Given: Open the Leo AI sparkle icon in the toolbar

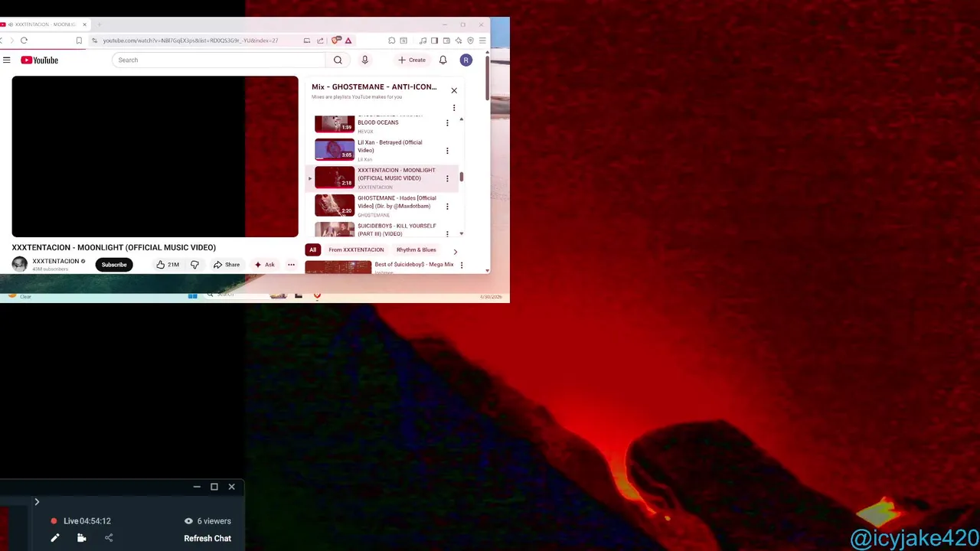Looking at the screenshot, I should coord(459,41).
